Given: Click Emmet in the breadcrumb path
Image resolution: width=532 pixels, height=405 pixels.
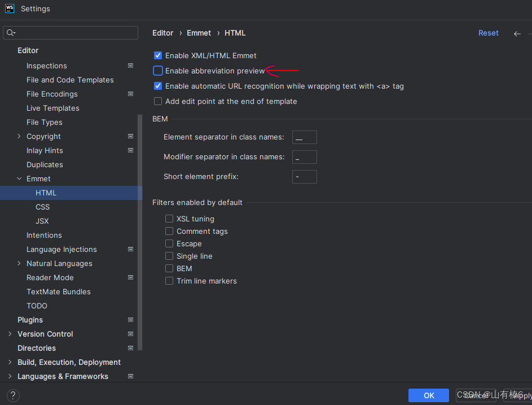Looking at the screenshot, I should pyautogui.click(x=199, y=33).
